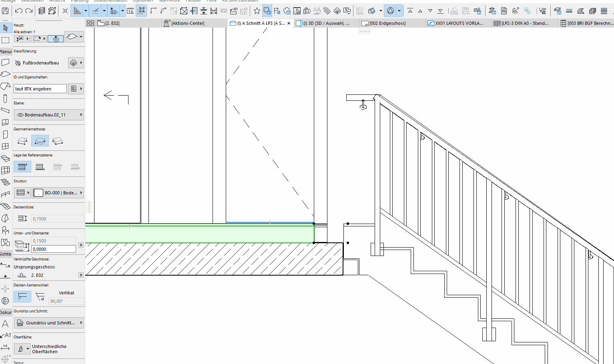Toggle the element snap button in toolbar
Screen dimensions: 614x364
click(x=141, y=11)
